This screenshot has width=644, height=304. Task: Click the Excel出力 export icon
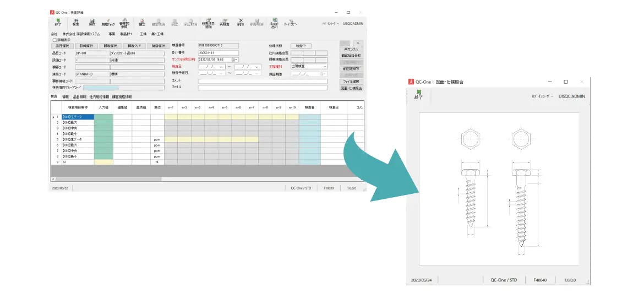(274, 23)
